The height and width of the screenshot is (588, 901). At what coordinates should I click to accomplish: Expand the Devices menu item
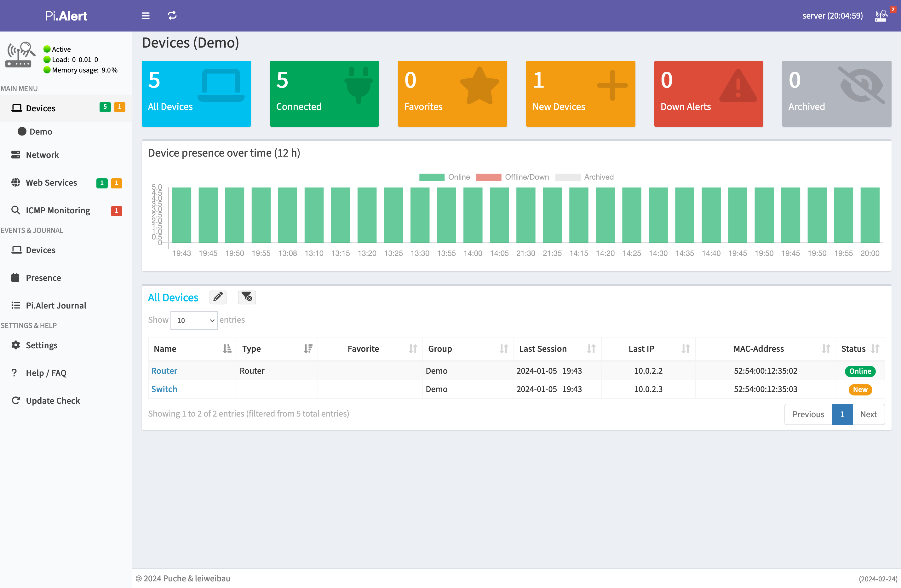[x=40, y=108]
